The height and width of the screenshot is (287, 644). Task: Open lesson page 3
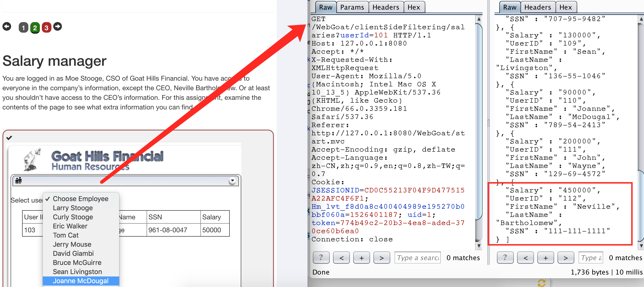click(47, 27)
